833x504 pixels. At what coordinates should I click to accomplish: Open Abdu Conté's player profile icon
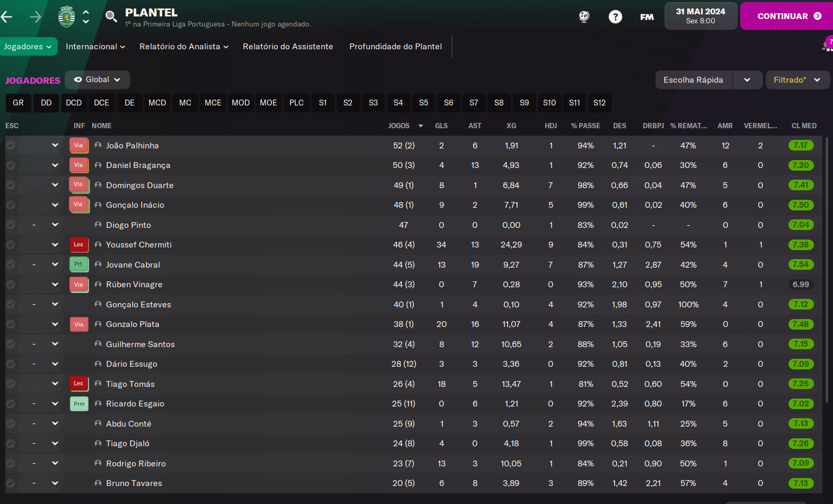[x=98, y=423]
